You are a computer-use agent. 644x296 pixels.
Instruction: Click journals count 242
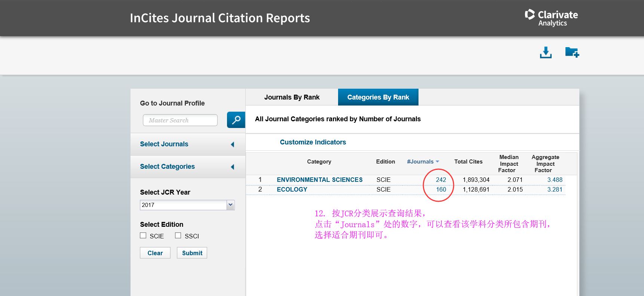pyautogui.click(x=441, y=180)
